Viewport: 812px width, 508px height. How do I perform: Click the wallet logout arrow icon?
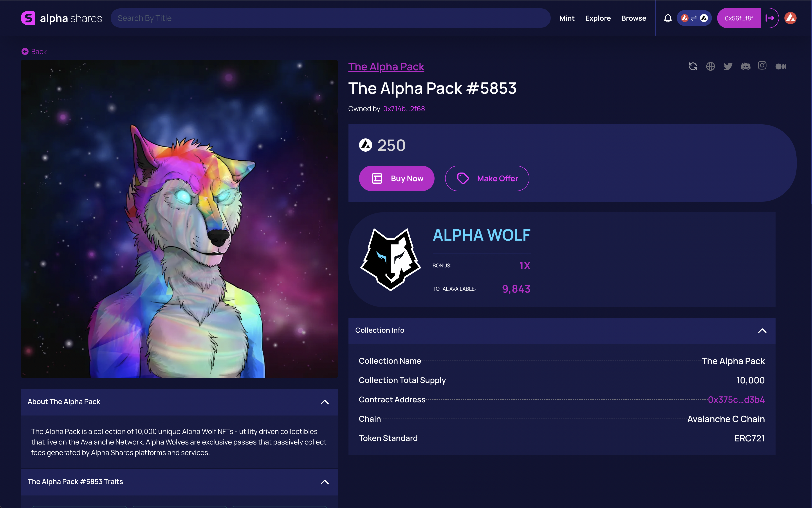click(770, 18)
